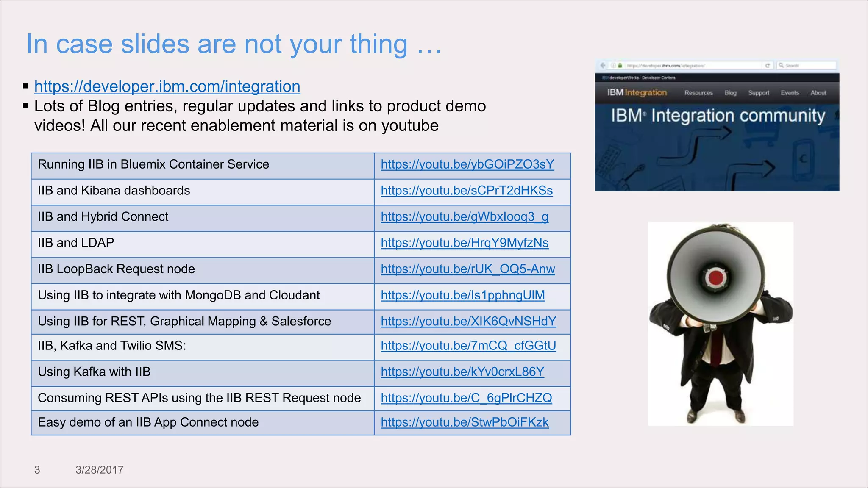Open About menu in IBM Integration screenshot
Viewport: 868px width, 488px height.
pyautogui.click(x=818, y=93)
